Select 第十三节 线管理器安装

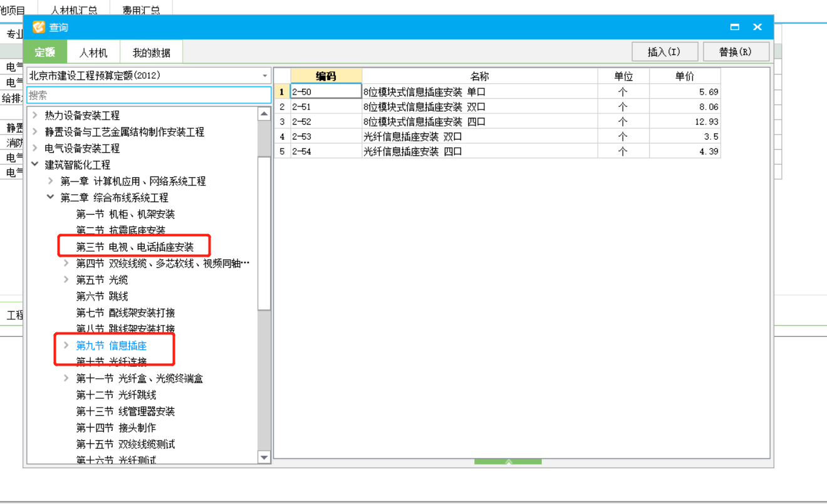(x=125, y=411)
